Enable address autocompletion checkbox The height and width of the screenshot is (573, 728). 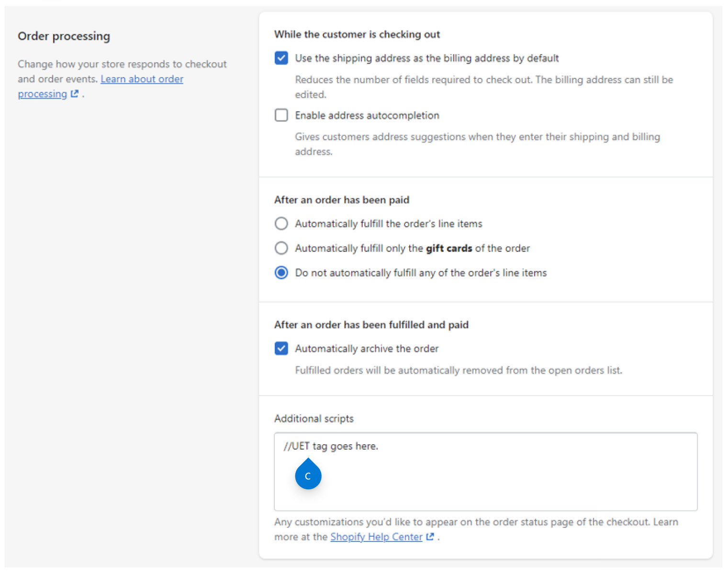tap(281, 115)
